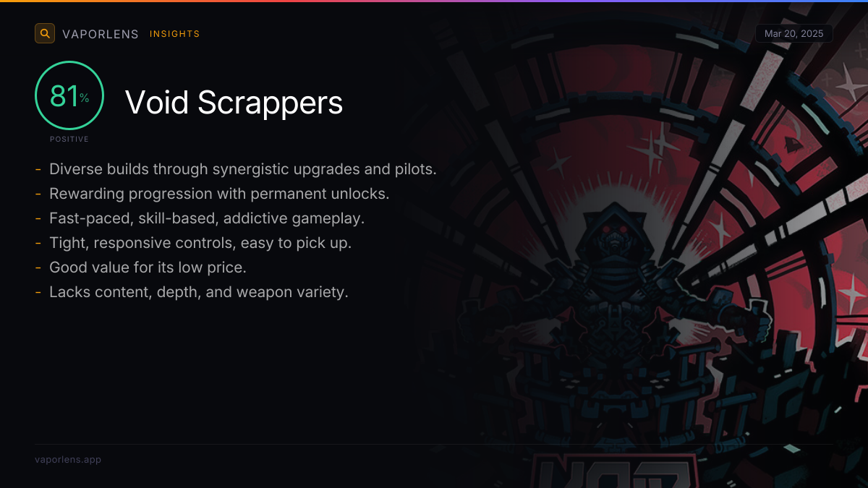Image resolution: width=868 pixels, height=488 pixels.
Task: Open the vaporlens.app footer link
Action: pyautogui.click(x=68, y=460)
